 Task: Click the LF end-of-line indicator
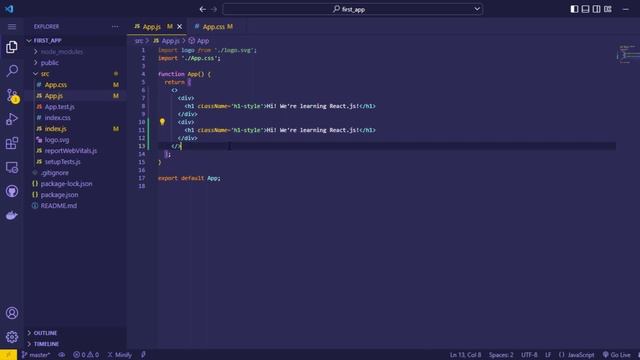[x=548, y=355]
